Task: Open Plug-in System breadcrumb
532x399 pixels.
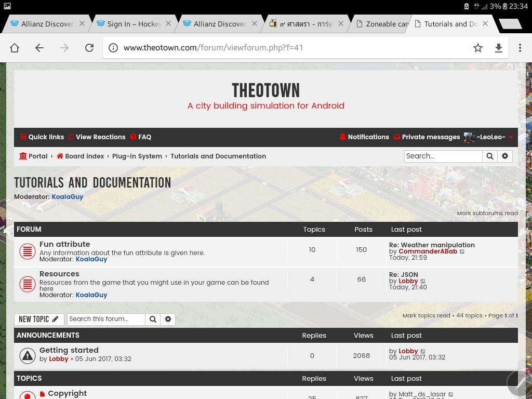Action: (x=137, y=156)
